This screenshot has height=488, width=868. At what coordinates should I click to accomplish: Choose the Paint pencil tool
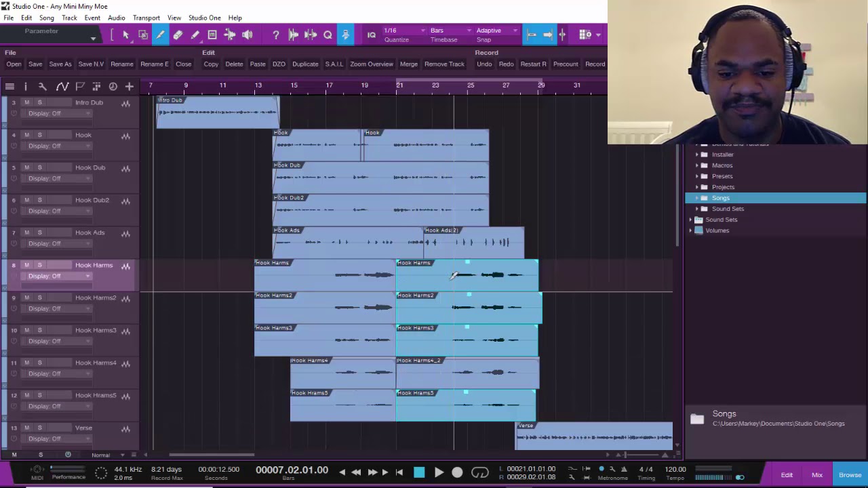195,35
